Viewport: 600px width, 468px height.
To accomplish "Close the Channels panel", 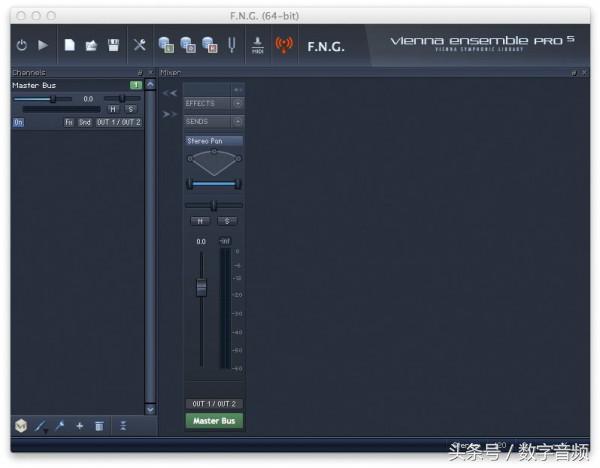I will click(151, 72).
